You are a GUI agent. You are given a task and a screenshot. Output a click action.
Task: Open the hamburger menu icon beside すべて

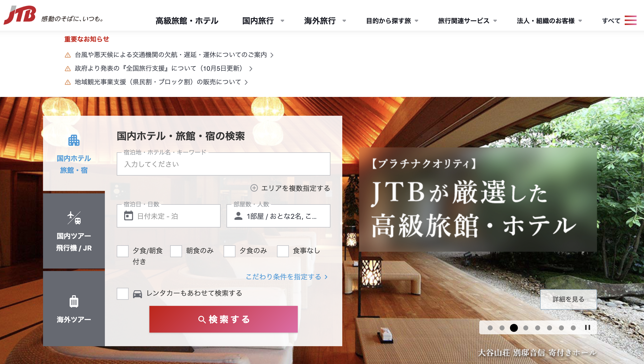click(x=630, y=21)
